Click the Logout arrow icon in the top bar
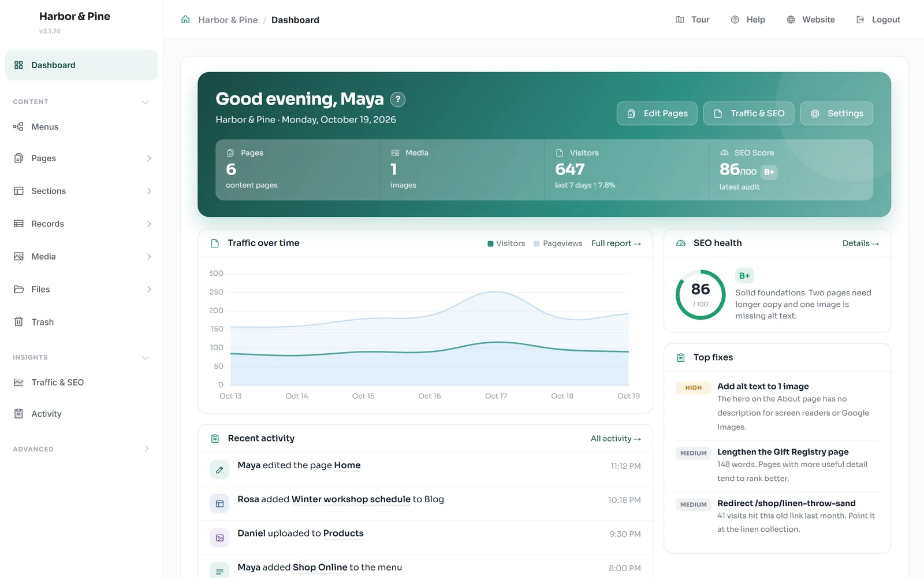This screenshot has width=924, height=578. (860, 20)
